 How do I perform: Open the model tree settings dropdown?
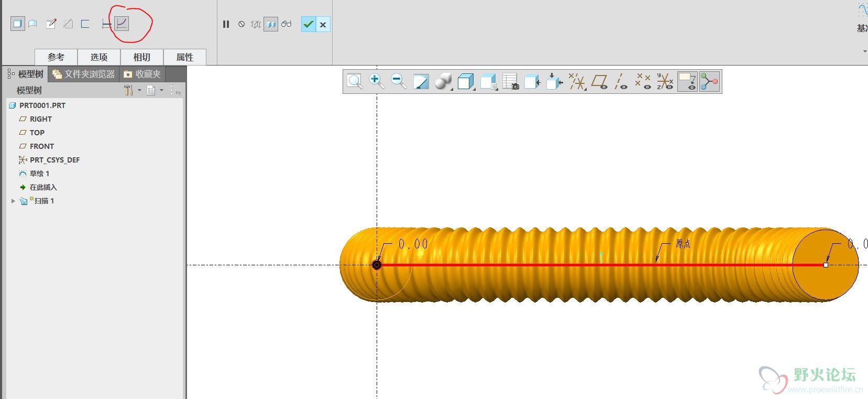click(x=133, y=90)
